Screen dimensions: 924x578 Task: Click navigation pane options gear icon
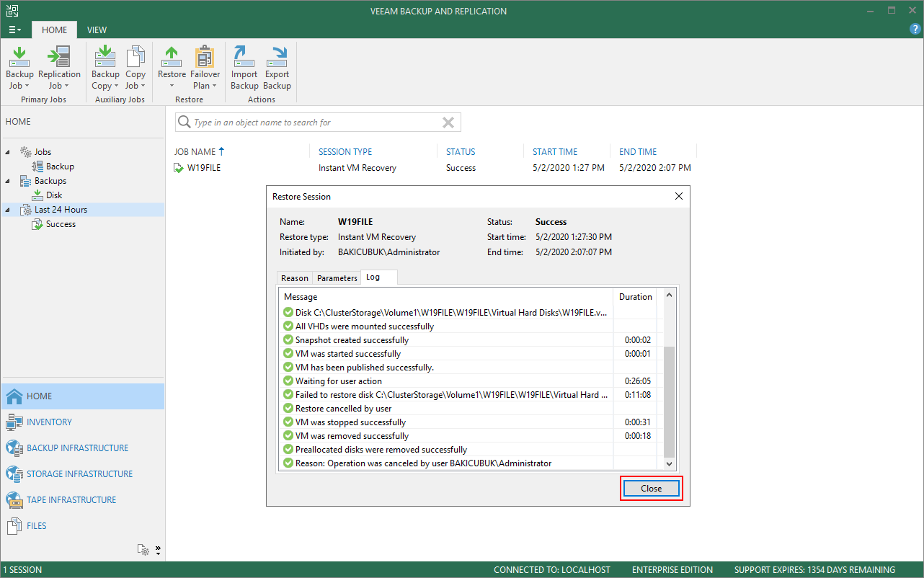coord(144,550)
